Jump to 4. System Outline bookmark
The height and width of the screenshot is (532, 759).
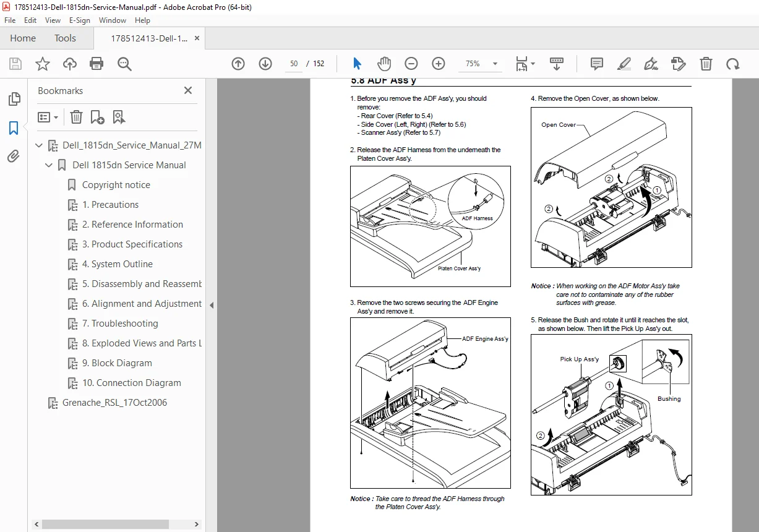118,264
